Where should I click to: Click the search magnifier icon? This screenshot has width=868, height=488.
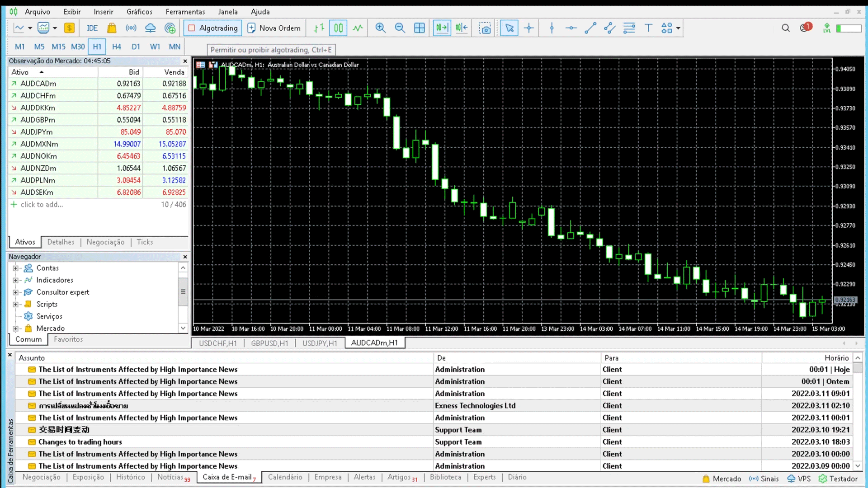pos(786,28)
